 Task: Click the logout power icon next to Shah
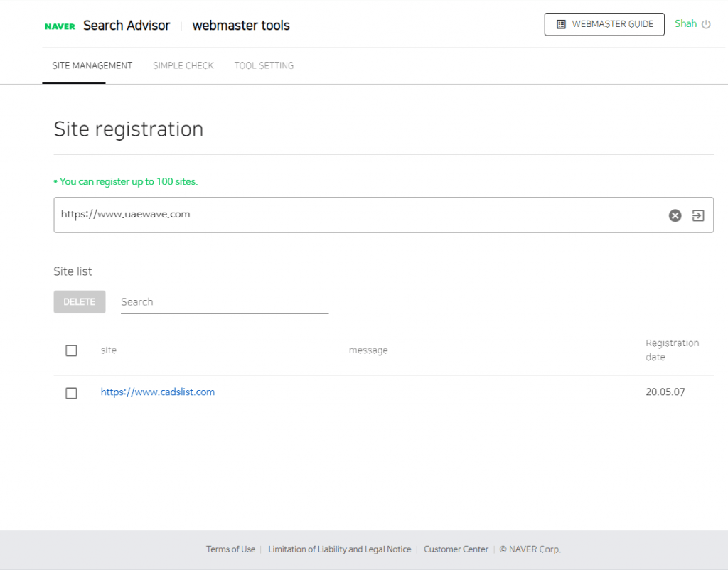(706, 24)
